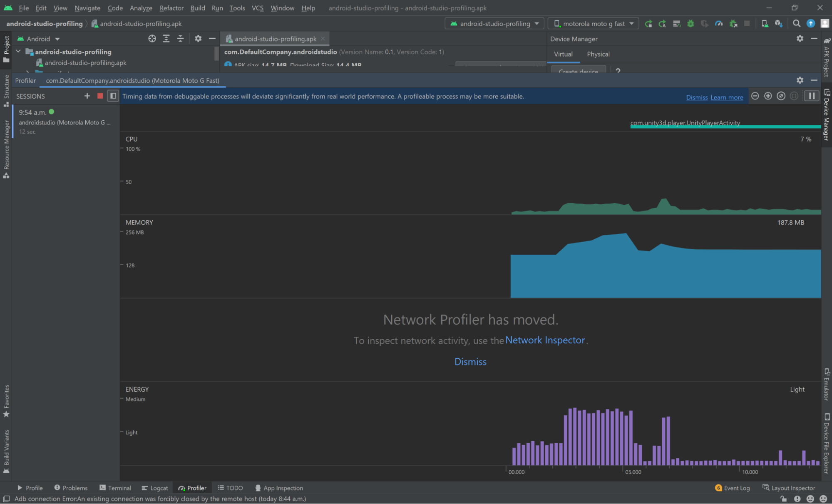
Task: Start a new profiler session
Action: 87,96
